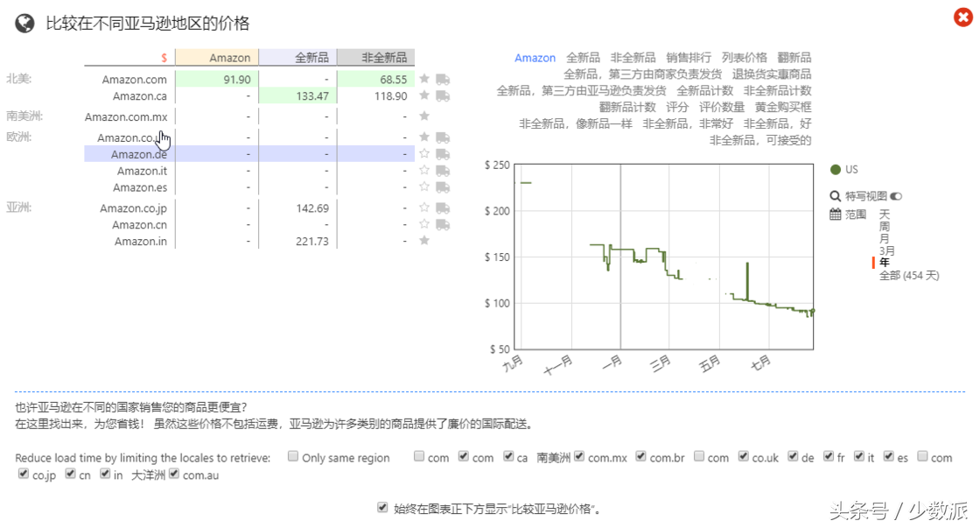This screenshot has width=980, height=528.
Task: Click the Amazon column header in table
Action: (217, 57)
